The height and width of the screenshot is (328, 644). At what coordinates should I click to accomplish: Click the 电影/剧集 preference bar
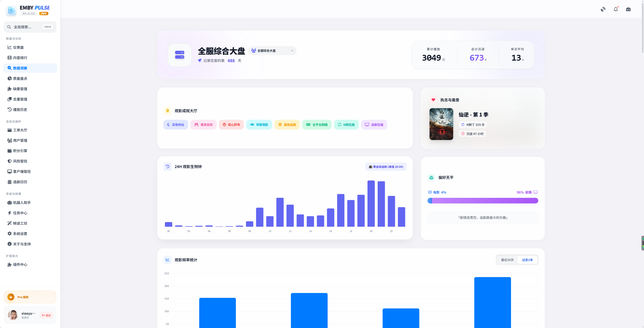482,201
